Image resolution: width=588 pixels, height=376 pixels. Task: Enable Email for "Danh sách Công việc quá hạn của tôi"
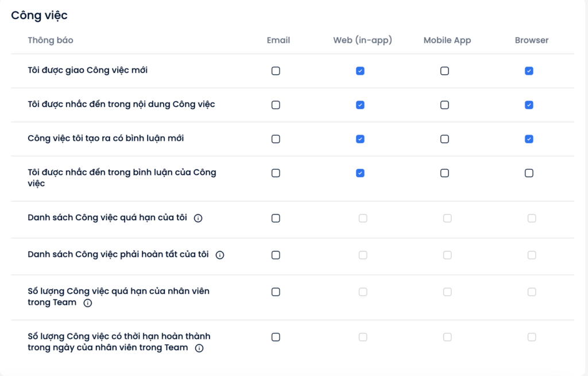tap(276, 218)
